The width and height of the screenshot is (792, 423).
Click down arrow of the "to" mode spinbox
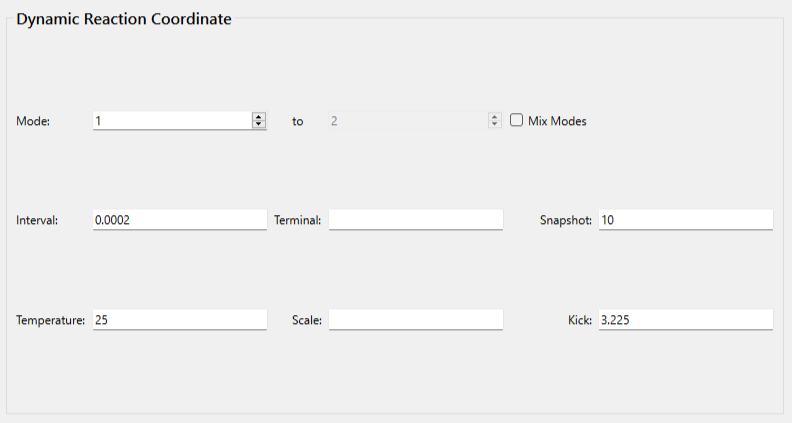494,124
